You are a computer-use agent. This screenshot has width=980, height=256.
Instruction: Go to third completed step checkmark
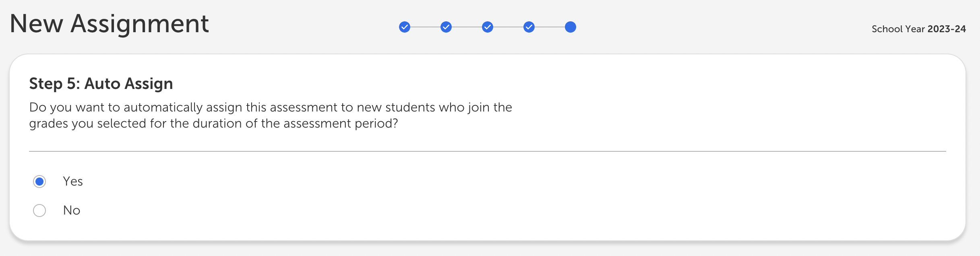(x=488, y=27)
